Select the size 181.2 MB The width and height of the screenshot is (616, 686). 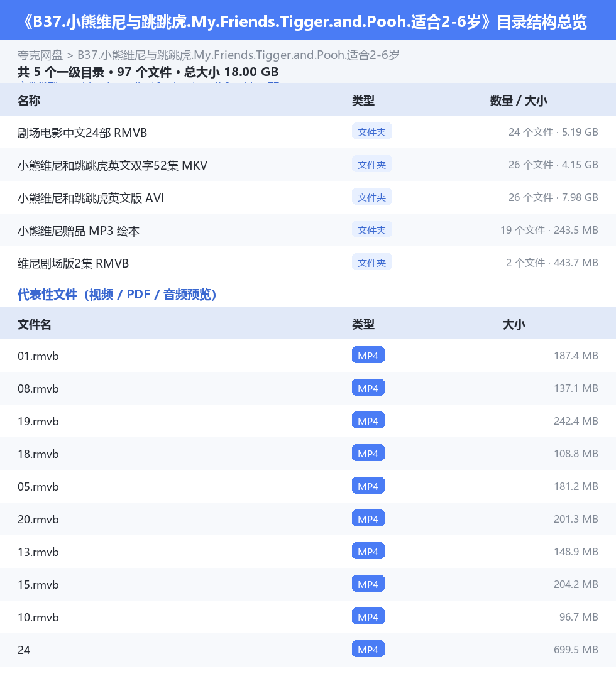coord(576,486)
